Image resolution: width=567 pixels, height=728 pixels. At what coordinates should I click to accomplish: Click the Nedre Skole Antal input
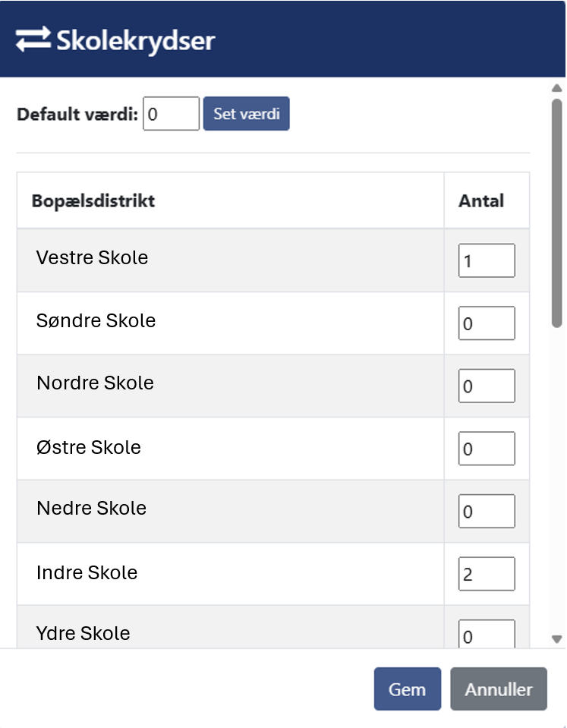point(487,511)
